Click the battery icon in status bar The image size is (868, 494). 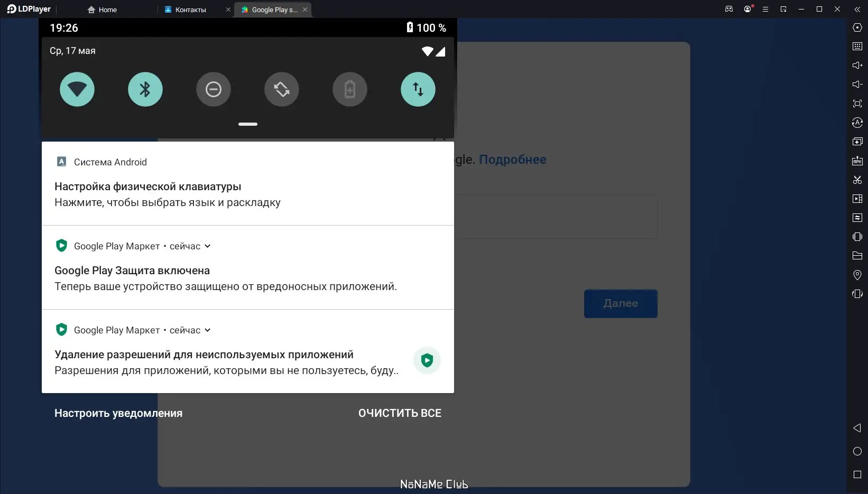click(410, 27)
